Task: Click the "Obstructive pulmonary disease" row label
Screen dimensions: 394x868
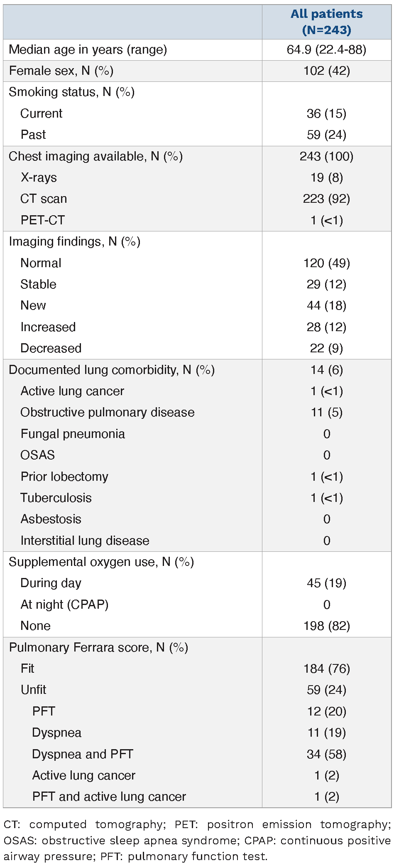Action: 107,412
